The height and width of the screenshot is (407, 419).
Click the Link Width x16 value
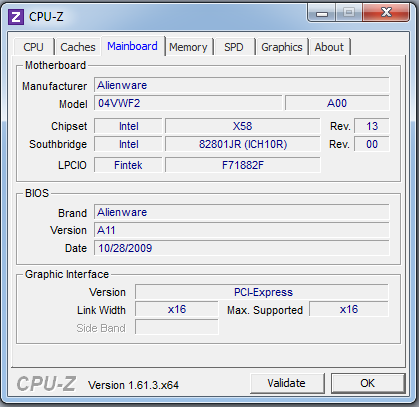pyautogui.click(x=177, y=309)
